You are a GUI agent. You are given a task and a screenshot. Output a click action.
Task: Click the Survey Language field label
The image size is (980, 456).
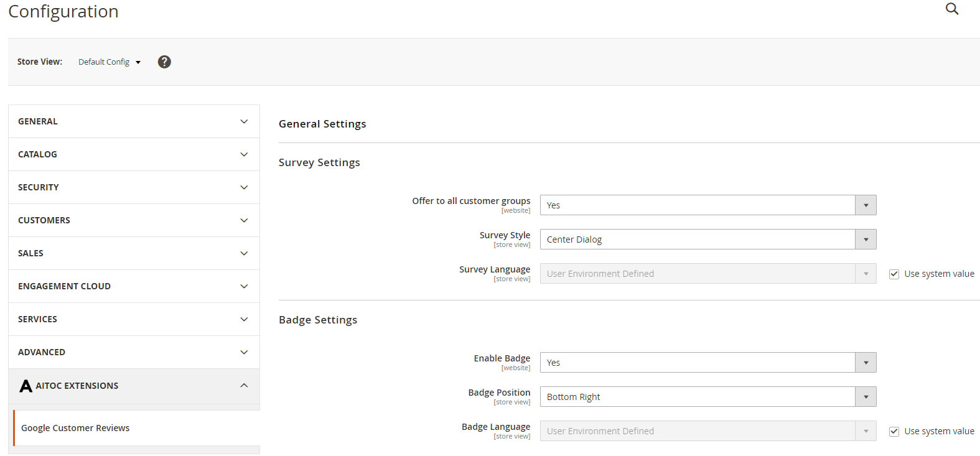point(495,269)
